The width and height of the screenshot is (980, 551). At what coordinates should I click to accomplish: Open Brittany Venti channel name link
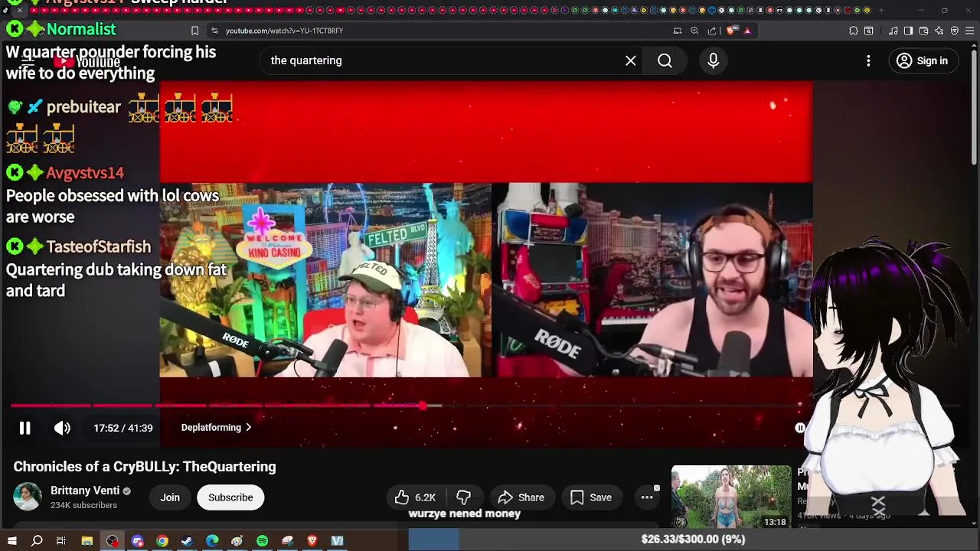[84, 491]
